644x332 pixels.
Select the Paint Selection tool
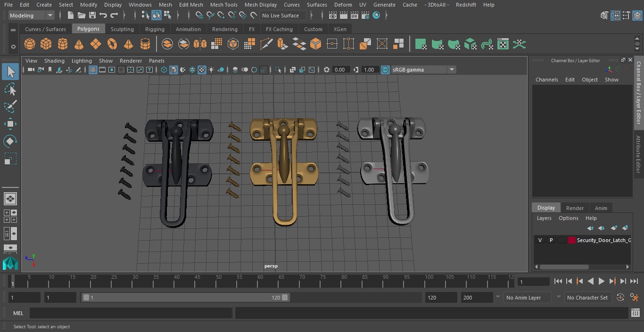click(x=10, y=106)
